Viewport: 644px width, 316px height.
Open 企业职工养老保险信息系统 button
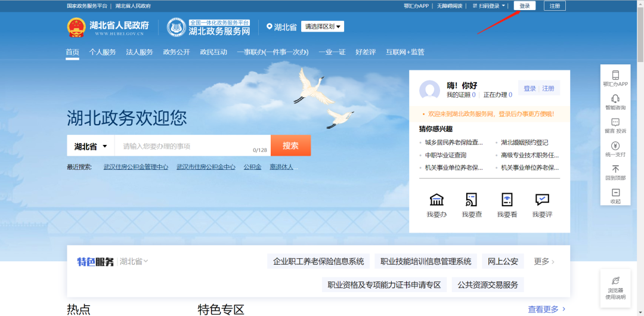click(x=318, y=261)
